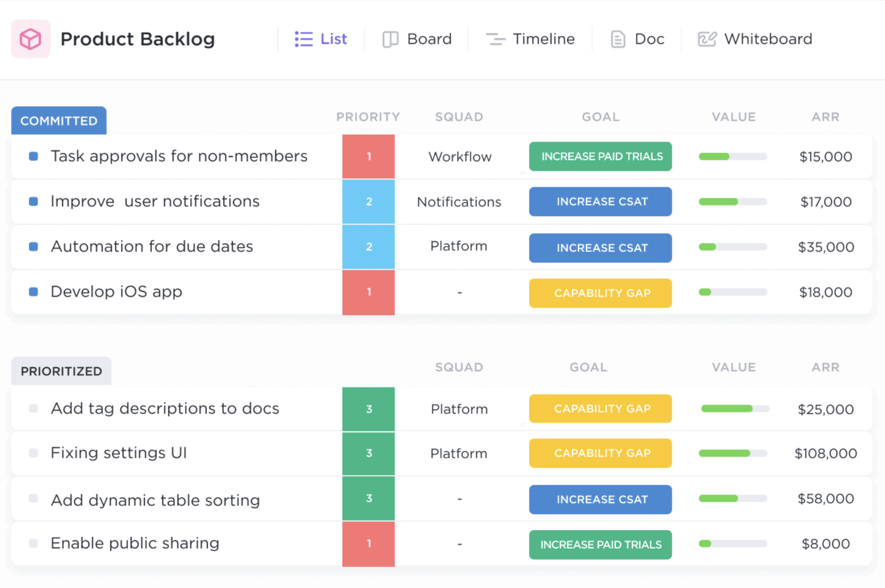Click priority 3 cell for Add dynamic table sorting
The width and height of the screenshot is (885, 588).
(x=368, y=499)
